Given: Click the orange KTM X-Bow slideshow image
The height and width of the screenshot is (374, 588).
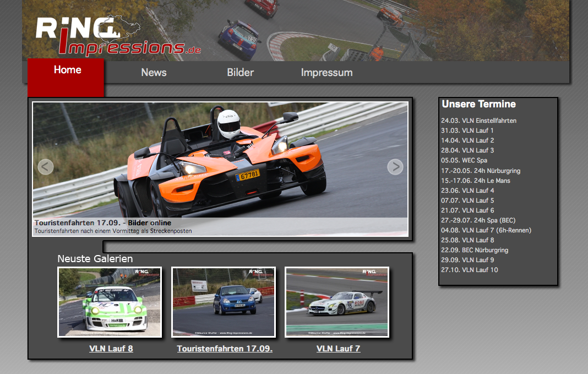Looking at the screenshot, I should pos(220,160).
